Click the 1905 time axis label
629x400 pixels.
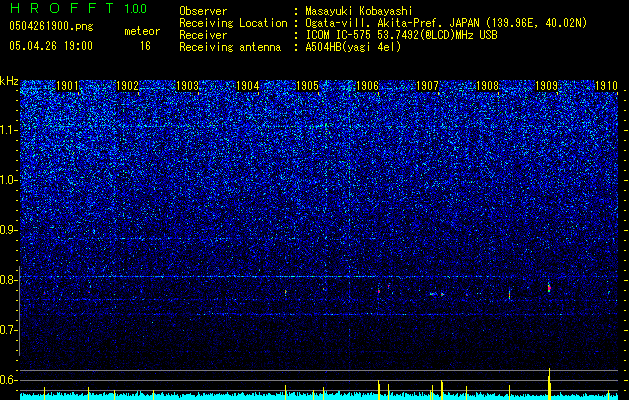tap(307, 86)
